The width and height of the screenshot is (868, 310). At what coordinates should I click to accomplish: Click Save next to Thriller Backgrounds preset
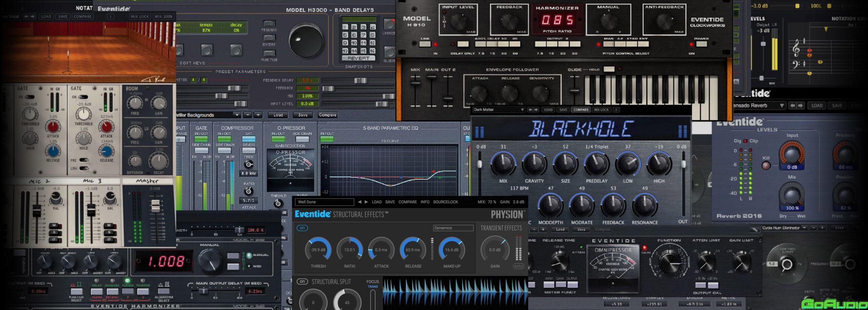pyautogui.click(x=303, y=115)
